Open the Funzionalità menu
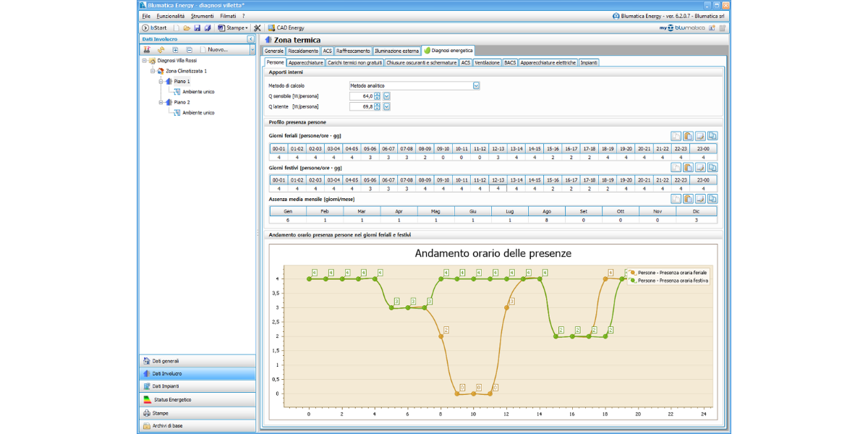The width and height of the screenshot is (868, 434). point(170,15)
